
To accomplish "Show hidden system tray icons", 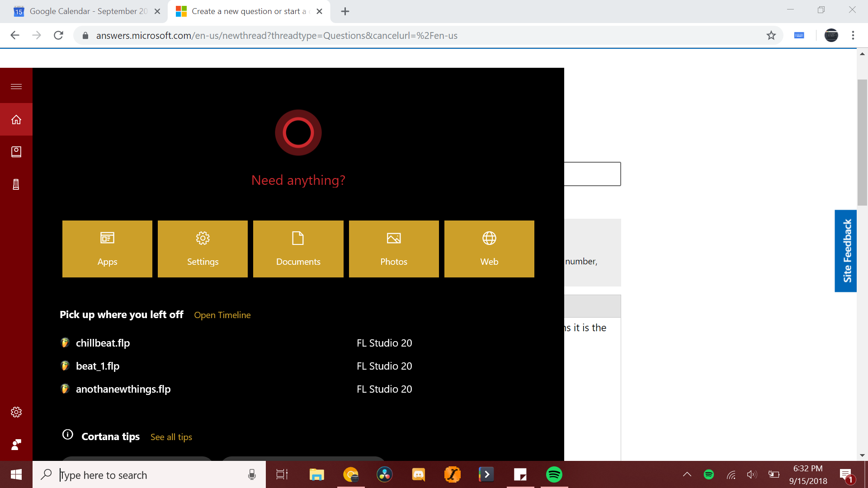I will tap(687, 474).
